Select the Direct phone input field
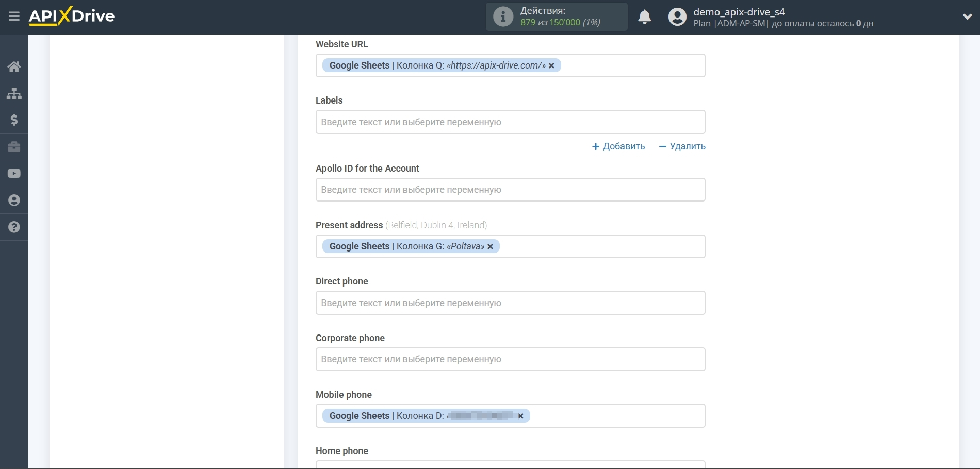 (510, 303)
